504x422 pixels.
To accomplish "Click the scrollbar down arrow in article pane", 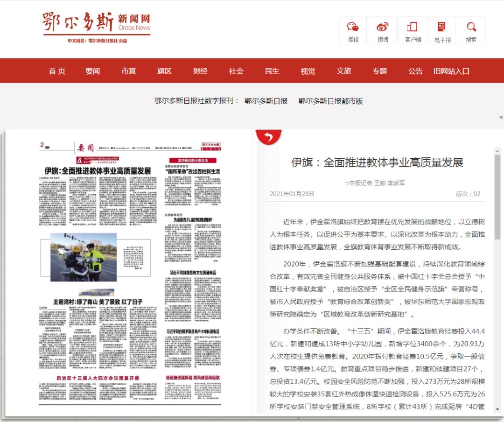I will pyautogui.click(x=497, y=409).
